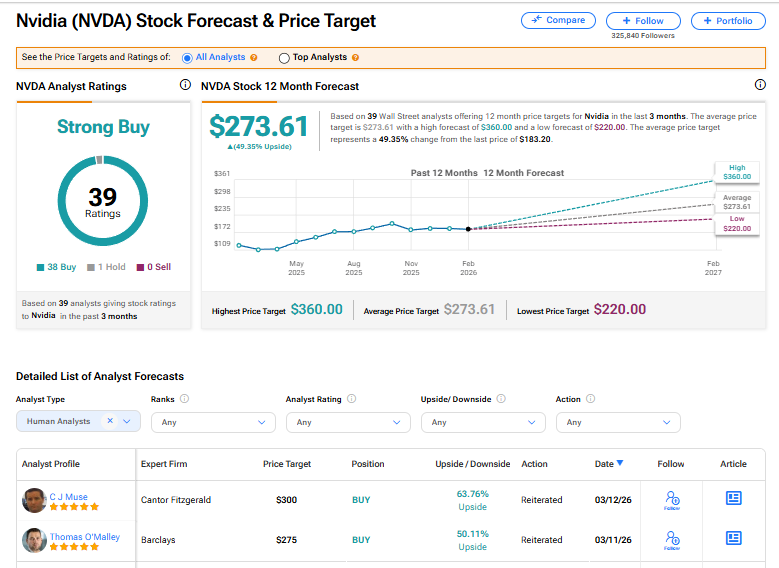Click info icon beside 12 Month Forecast
Viewport: 779px width, 568px height.
click(x=759, y=85)
